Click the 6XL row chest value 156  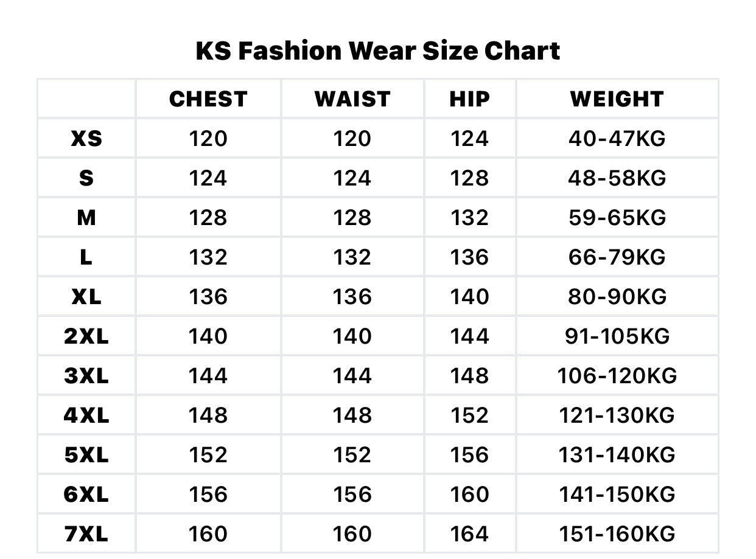pos(208,495)
